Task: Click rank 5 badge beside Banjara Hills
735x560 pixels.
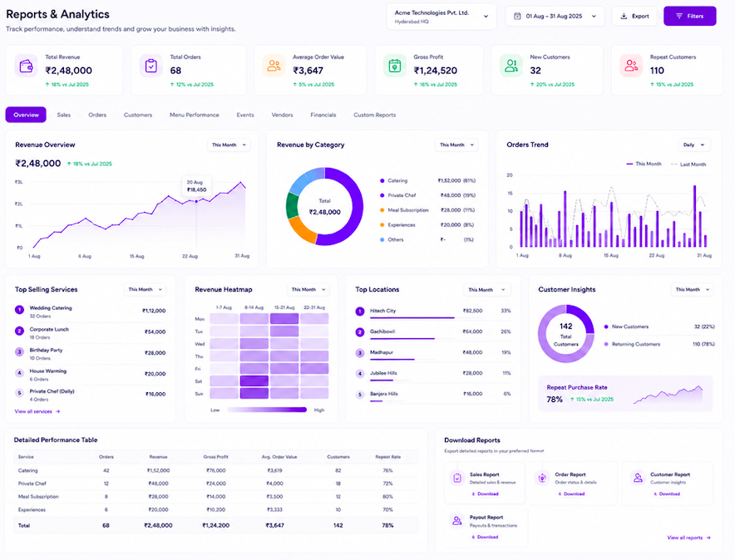Action: pyautogui.click(x=360, y=395)
